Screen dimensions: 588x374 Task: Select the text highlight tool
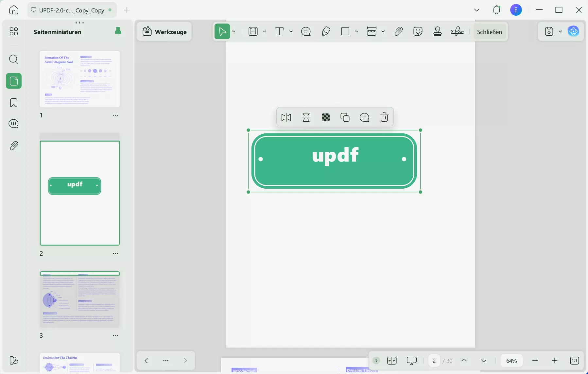253,31
